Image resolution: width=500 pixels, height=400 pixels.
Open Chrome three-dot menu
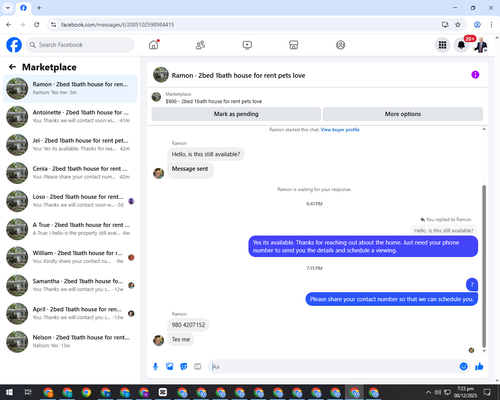[x=491, y=25]
